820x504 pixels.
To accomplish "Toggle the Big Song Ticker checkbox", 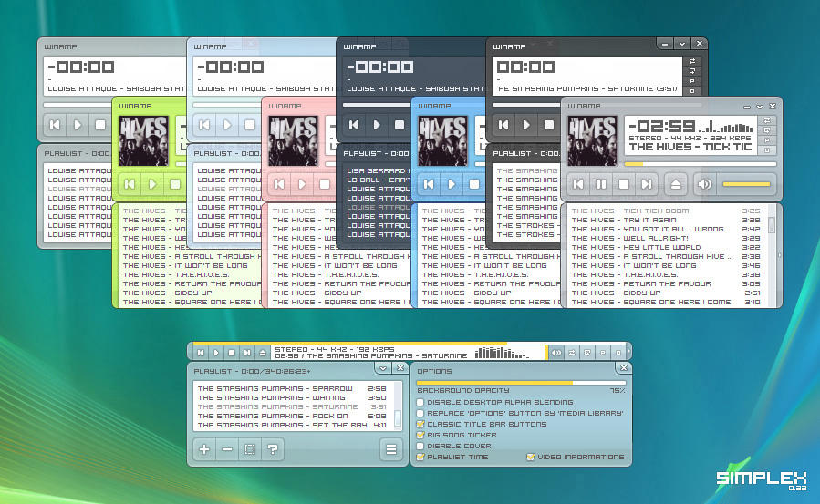I will click(420, 435).
